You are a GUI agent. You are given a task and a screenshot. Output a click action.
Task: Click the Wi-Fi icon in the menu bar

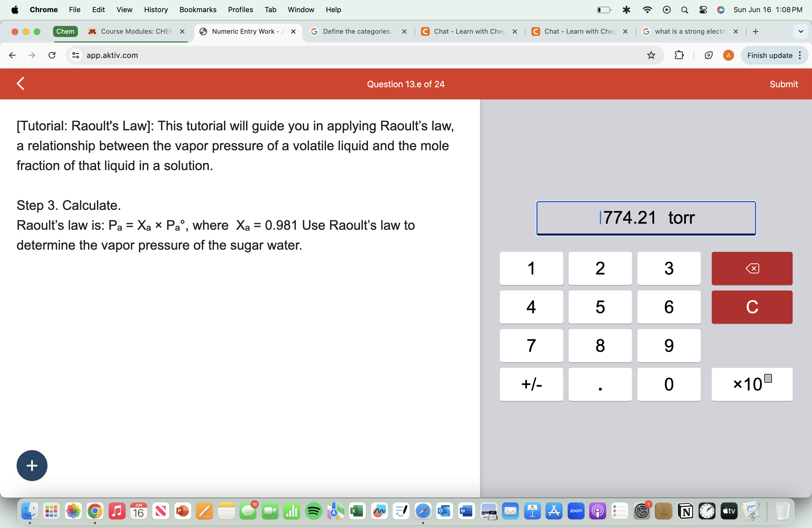coord(647,10)
